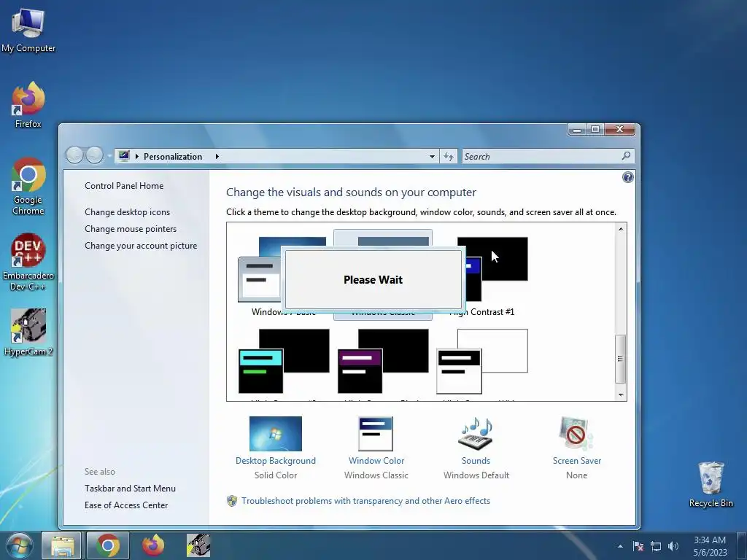Image resolution: width=747 pixels, height=560 pixels.
Task: Click the Personalization breadcrumb
Action: click(x=173, y=156)
